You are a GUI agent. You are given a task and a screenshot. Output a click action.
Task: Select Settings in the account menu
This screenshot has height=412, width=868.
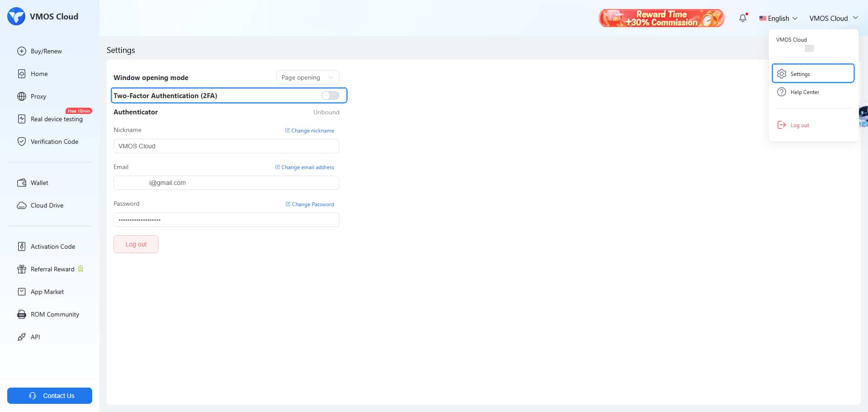tap(813, 73)
